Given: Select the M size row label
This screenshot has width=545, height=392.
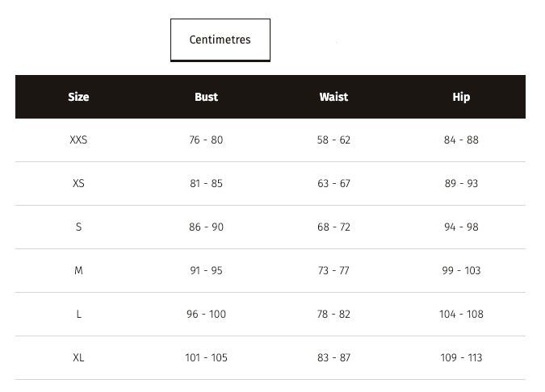Looking at the screenshot, I should tap(78, 270).
